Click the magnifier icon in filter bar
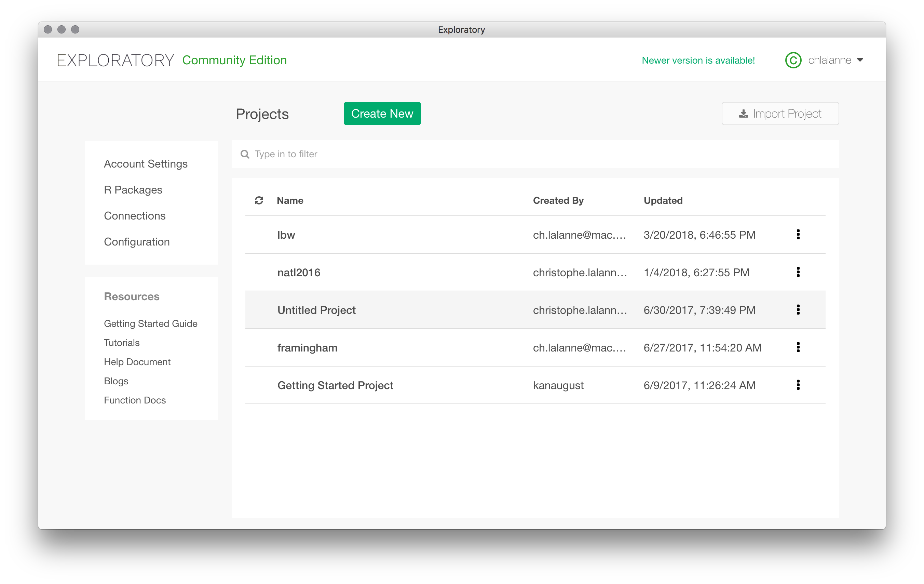Viewport: 924px width, 584px height. tap(245, 154)
